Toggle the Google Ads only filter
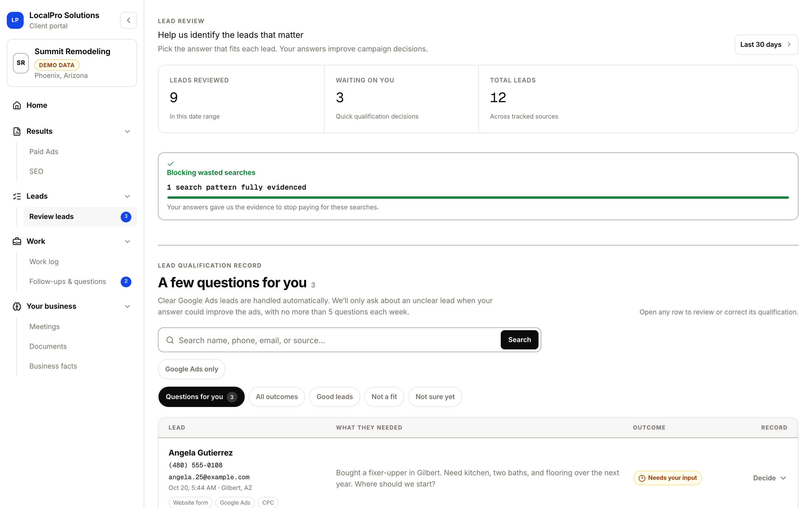Screen dimensions: 812x508 pyautogui.click(x=192, y=369)
